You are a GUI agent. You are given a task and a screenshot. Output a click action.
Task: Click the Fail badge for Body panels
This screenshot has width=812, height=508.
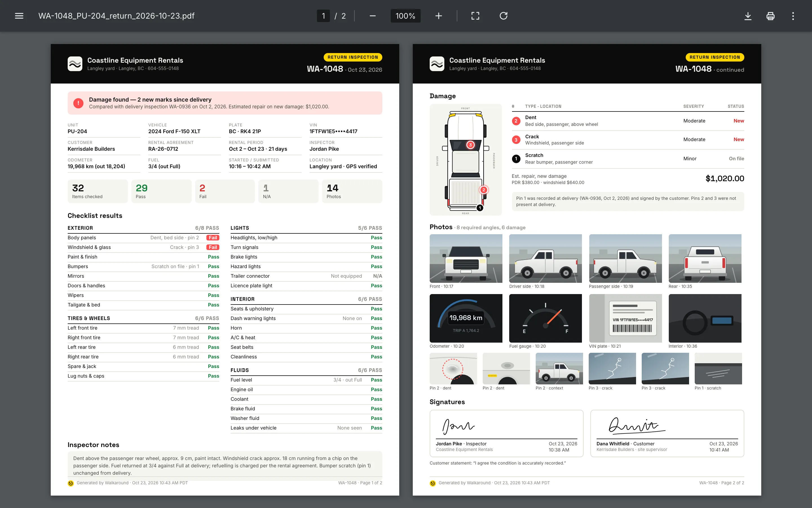[213, 238]
